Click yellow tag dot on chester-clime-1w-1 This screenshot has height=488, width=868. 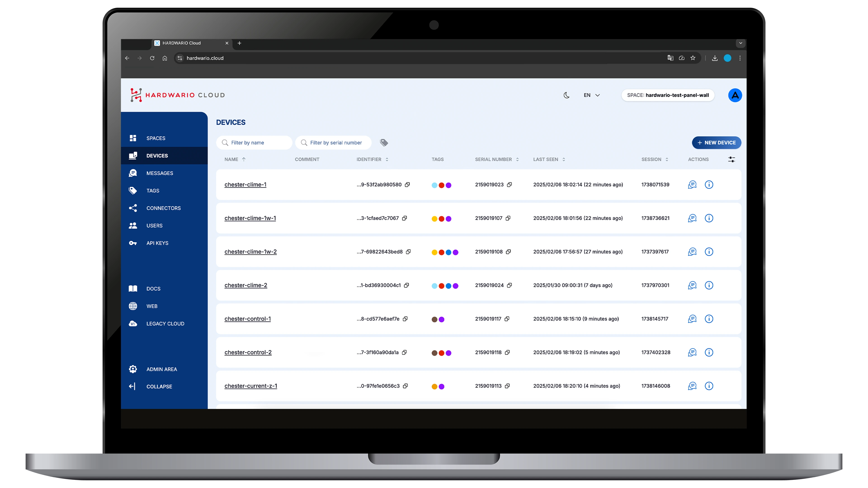point(434,219)
